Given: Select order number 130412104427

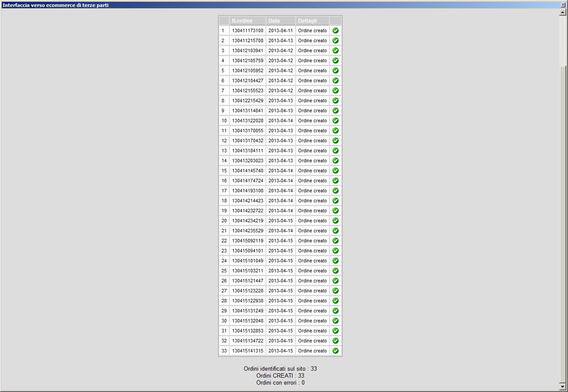Looking at the screenshot, I should click(x=248, y=80).
